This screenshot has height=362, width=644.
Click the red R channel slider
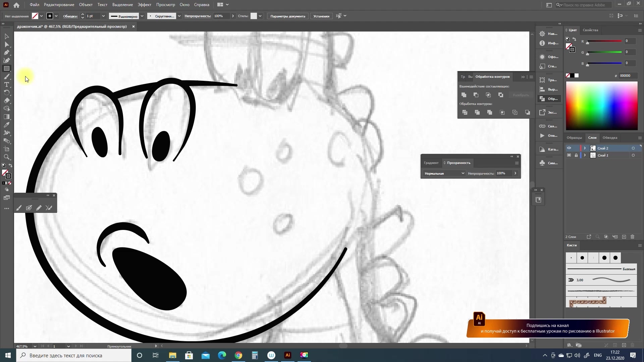604,41
